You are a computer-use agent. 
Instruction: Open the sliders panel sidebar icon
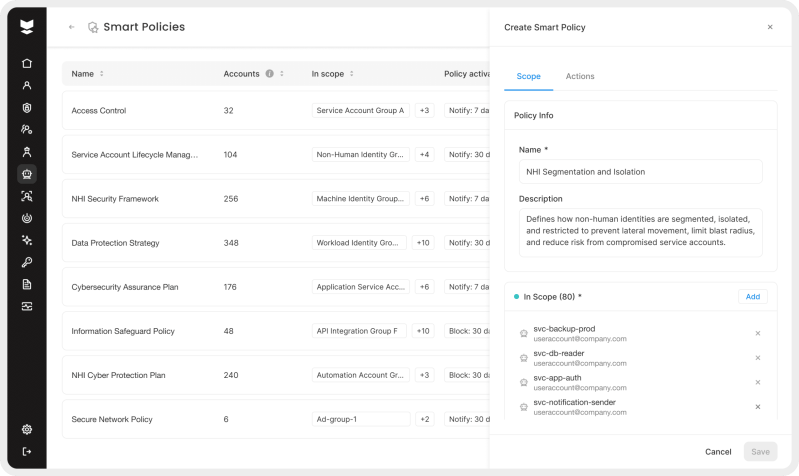coord(27,306)
